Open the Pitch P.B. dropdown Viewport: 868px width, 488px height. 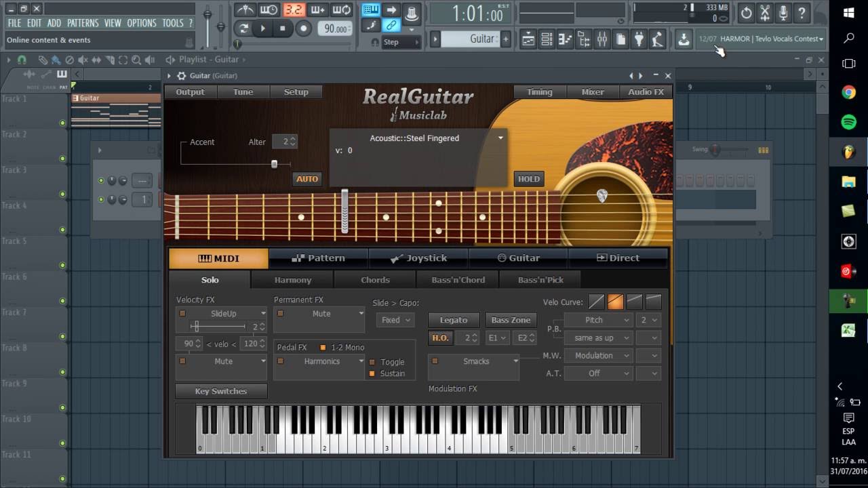coord(598,320)
